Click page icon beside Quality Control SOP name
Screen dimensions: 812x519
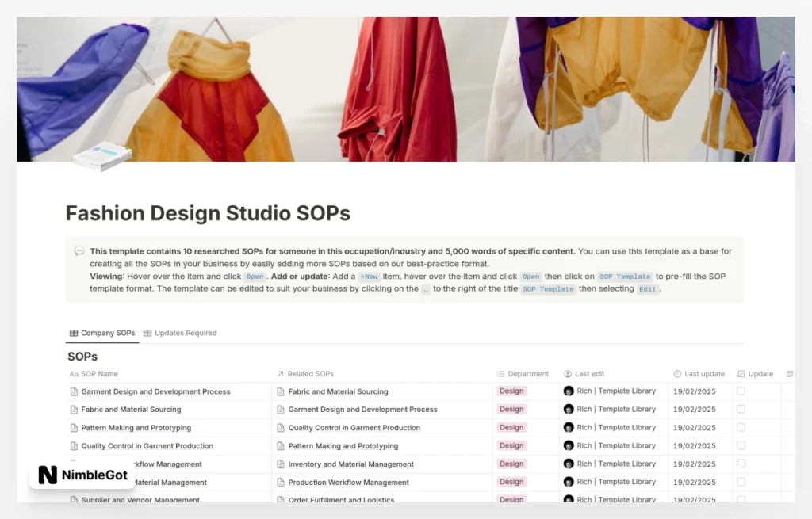pos(74,446)
